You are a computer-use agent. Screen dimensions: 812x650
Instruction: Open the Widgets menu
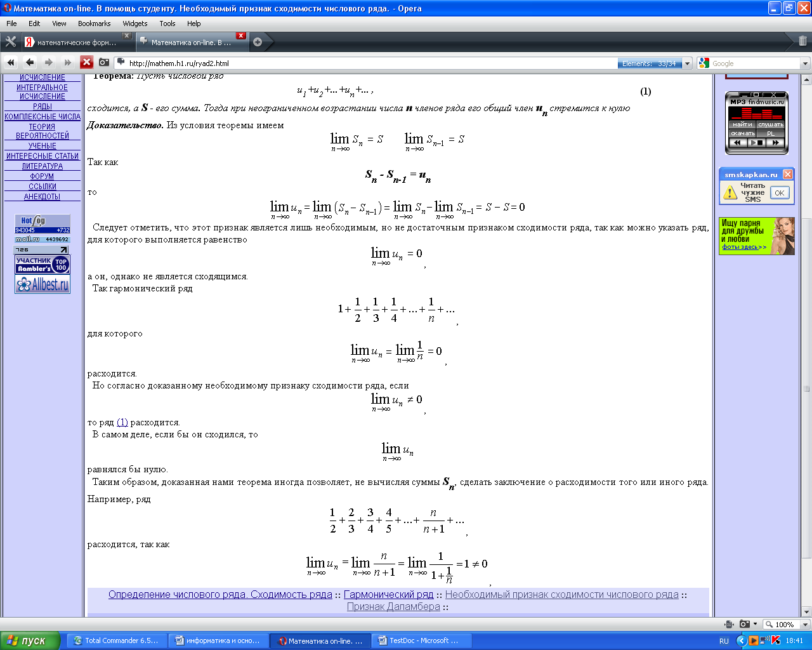134,23
